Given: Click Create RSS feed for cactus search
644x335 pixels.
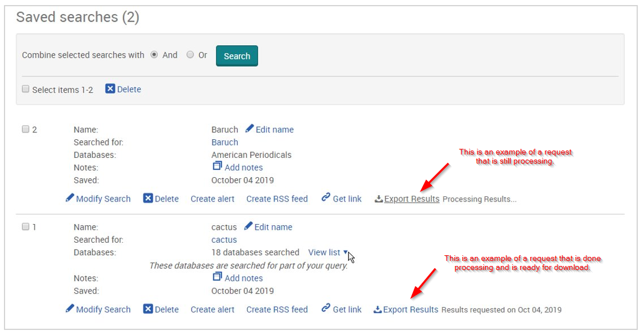Looking at the screenshot, I should [277, 309].
